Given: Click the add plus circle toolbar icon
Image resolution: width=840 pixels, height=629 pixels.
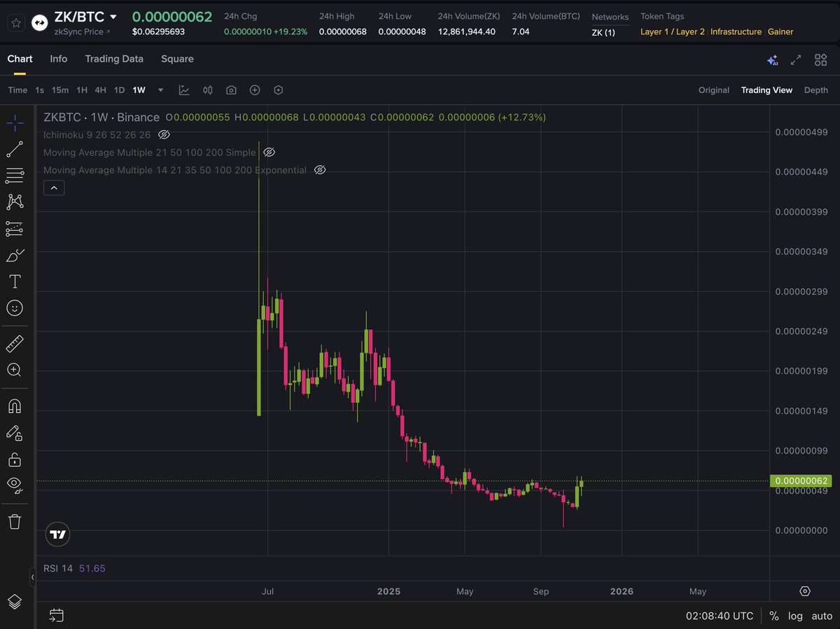Looking at the screenshot, I should [x=255, y=90].
